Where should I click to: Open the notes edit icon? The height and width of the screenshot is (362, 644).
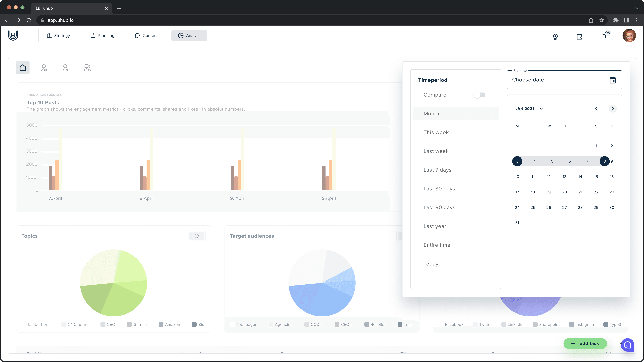click(579, 37)
